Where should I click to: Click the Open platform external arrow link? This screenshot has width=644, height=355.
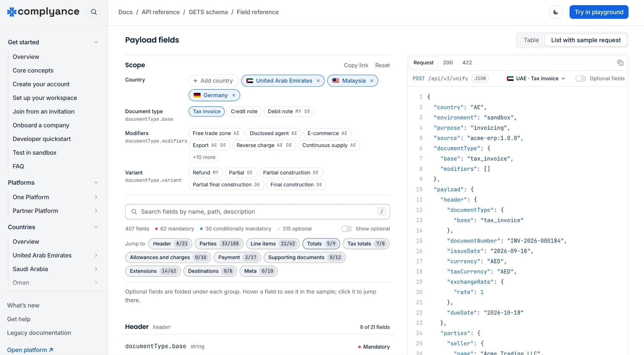click(x=30, y=350)
